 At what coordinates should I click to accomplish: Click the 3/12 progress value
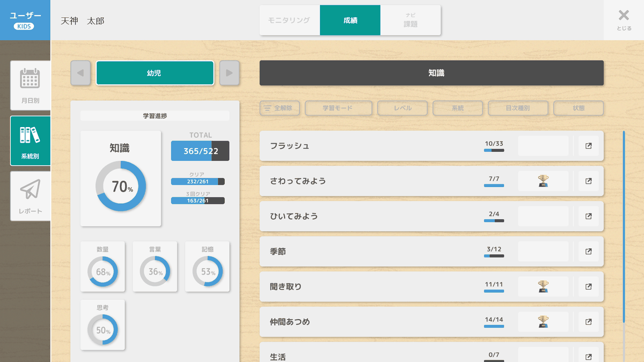coord(494,249)
